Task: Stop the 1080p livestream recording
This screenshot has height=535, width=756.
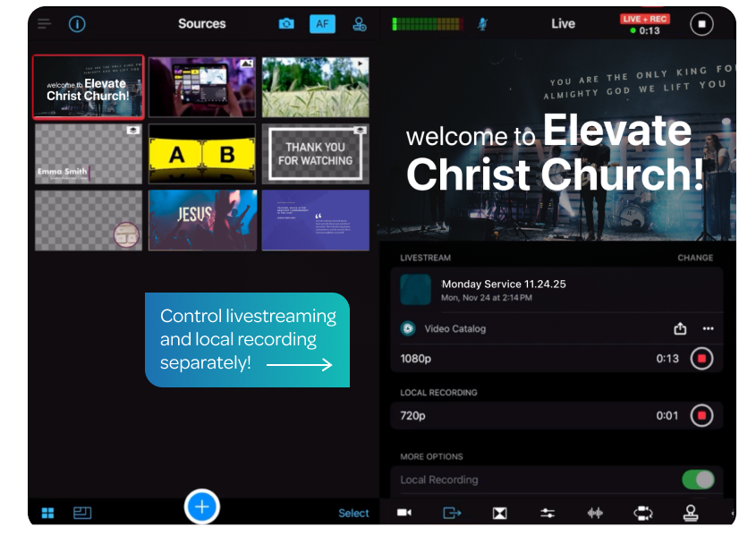Action: [702, 359]
